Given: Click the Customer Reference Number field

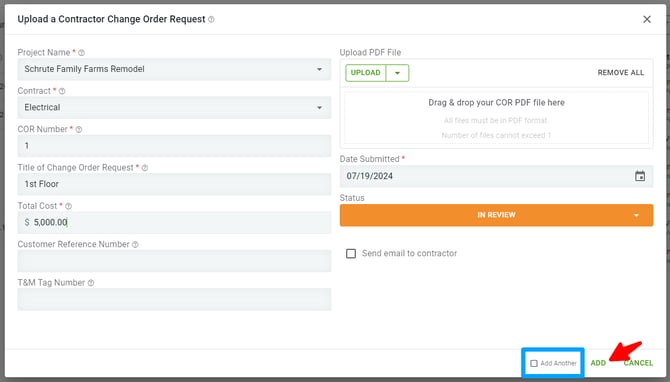Looking at the screenshot, I should pos(174,261).
